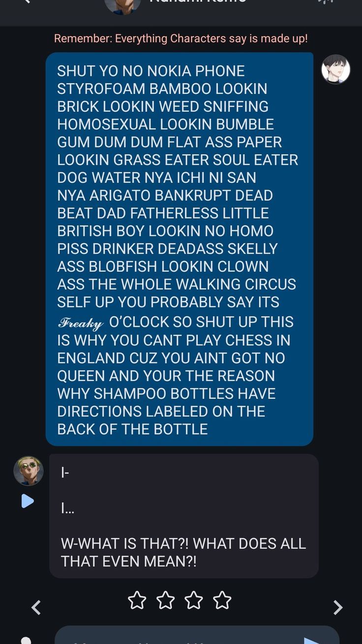
Task: Tap the white circle icon beside input
Action: (26, 640)
